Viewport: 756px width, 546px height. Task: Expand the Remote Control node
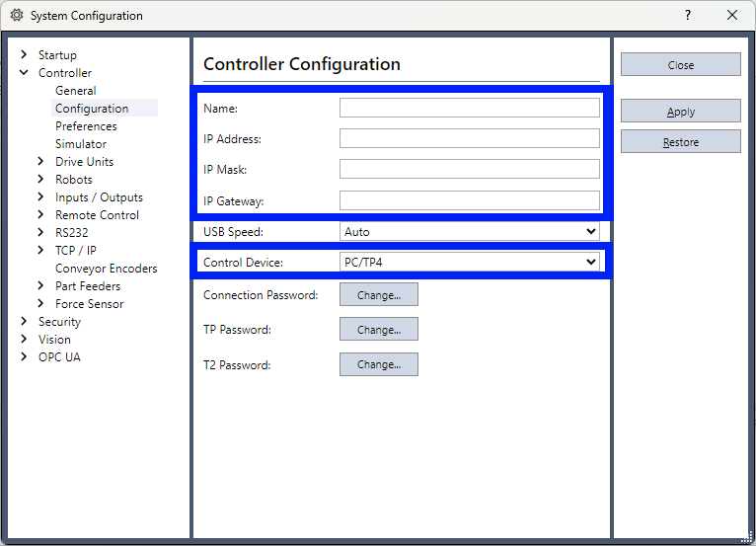pyautogui.click(x=41, y=214)
